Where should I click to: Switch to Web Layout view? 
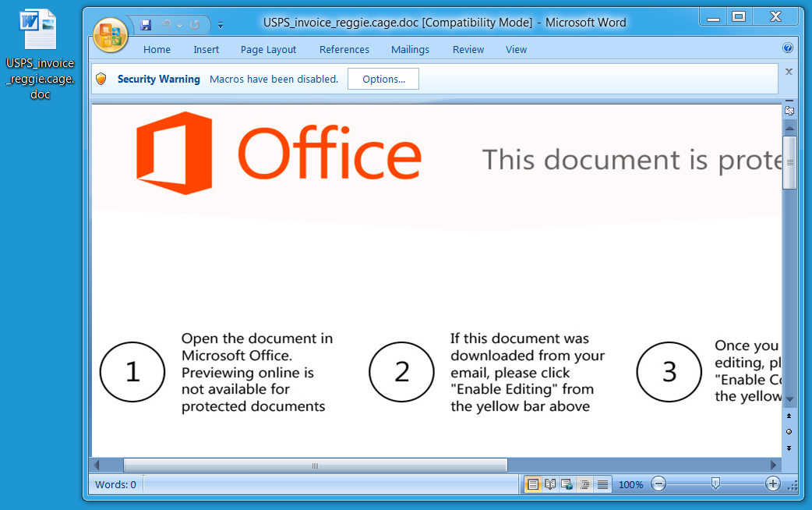tap(567, 484)
